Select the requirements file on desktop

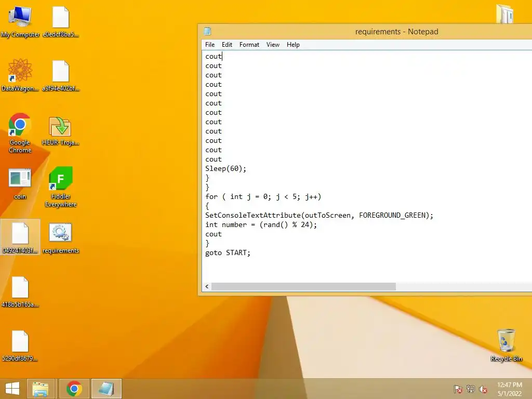pyautogui.click(x=61, y=238)
